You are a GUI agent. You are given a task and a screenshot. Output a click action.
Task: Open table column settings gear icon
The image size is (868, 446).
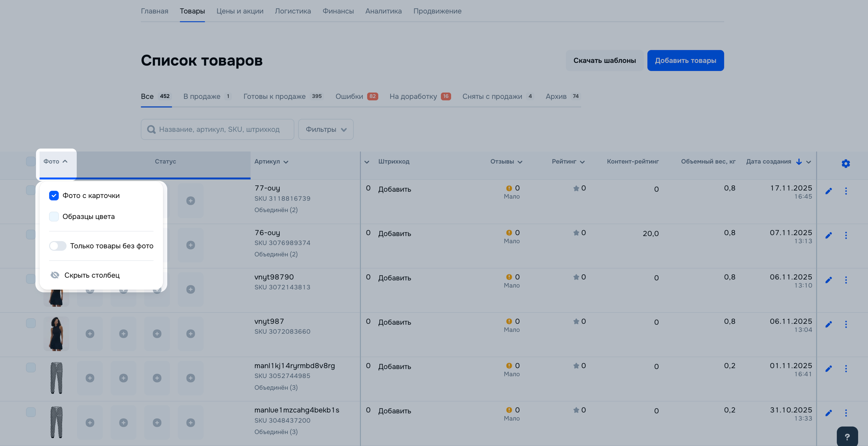(x=846, y=164)
